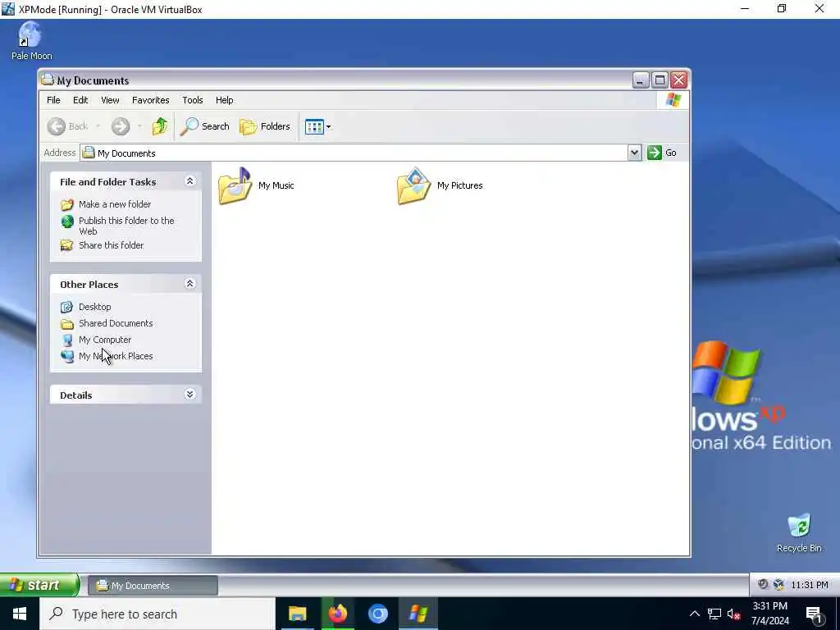Open My Network Places link

tap(116, 356)
